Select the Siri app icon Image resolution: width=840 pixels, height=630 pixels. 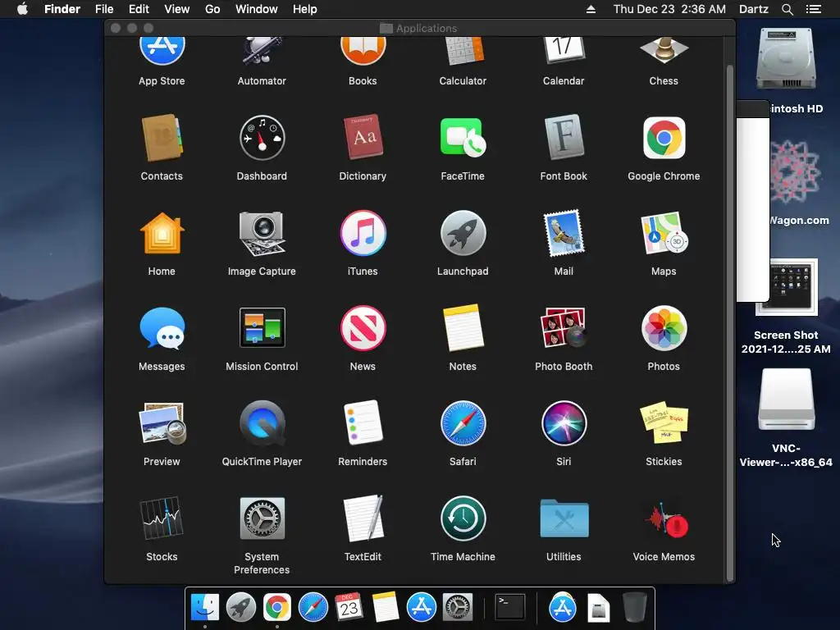564,423
